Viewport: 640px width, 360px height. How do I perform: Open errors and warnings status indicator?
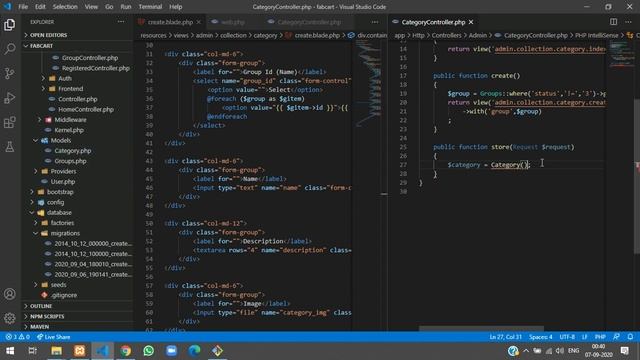18,337
